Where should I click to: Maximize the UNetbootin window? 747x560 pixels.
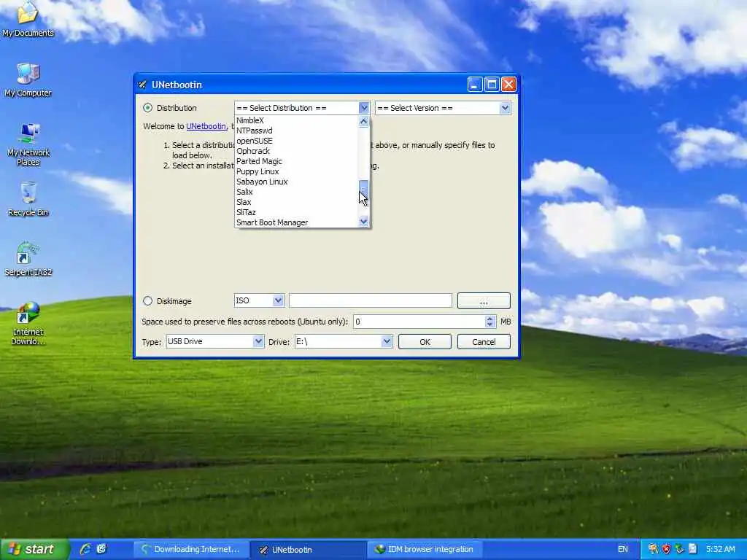click(492, 85)
